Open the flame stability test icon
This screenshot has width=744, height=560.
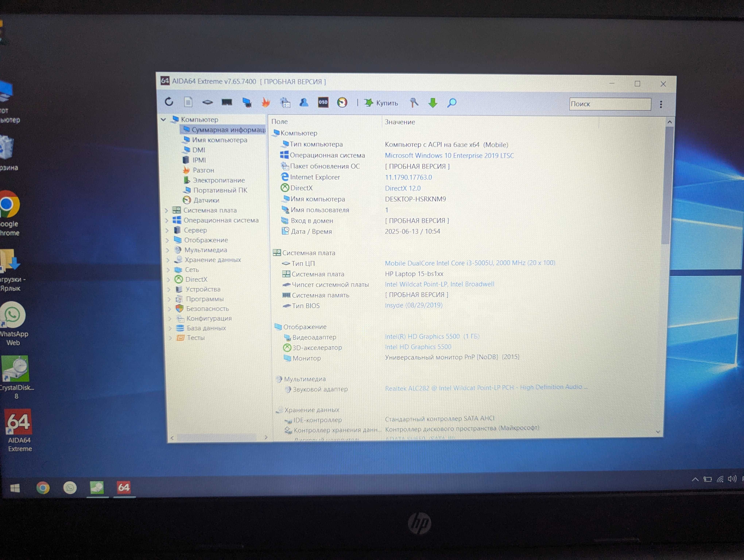pyautogui.click(x=266, y=102)
